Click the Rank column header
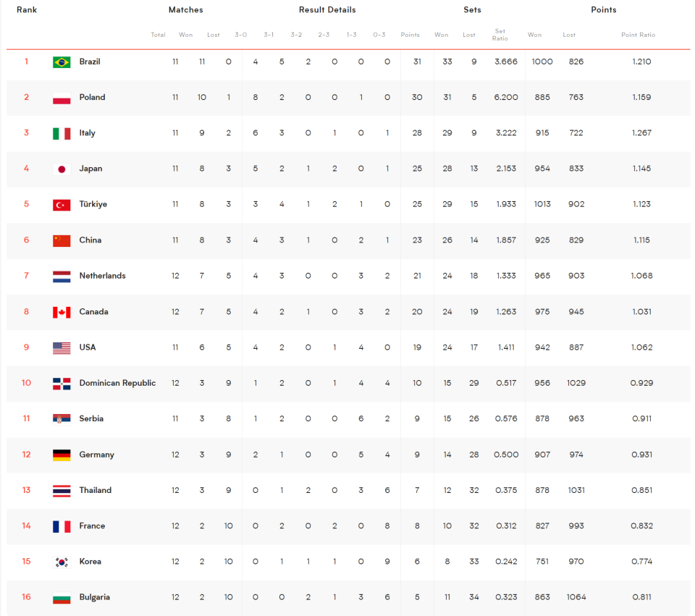Screen dimensions: 695x616 27,9
